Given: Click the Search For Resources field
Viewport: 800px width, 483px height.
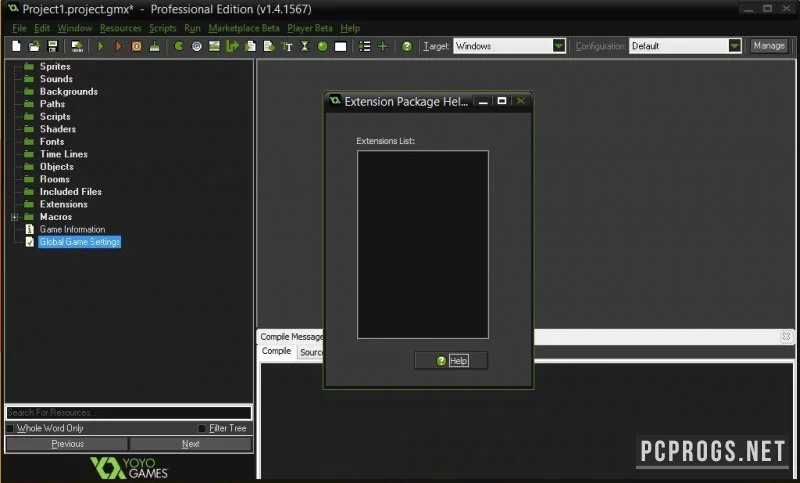Looking at the screenshot, I should tap(129, 413).
